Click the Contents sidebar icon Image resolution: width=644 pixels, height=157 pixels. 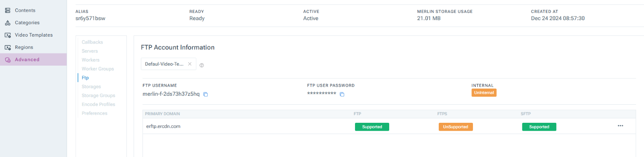coord(8,10)
